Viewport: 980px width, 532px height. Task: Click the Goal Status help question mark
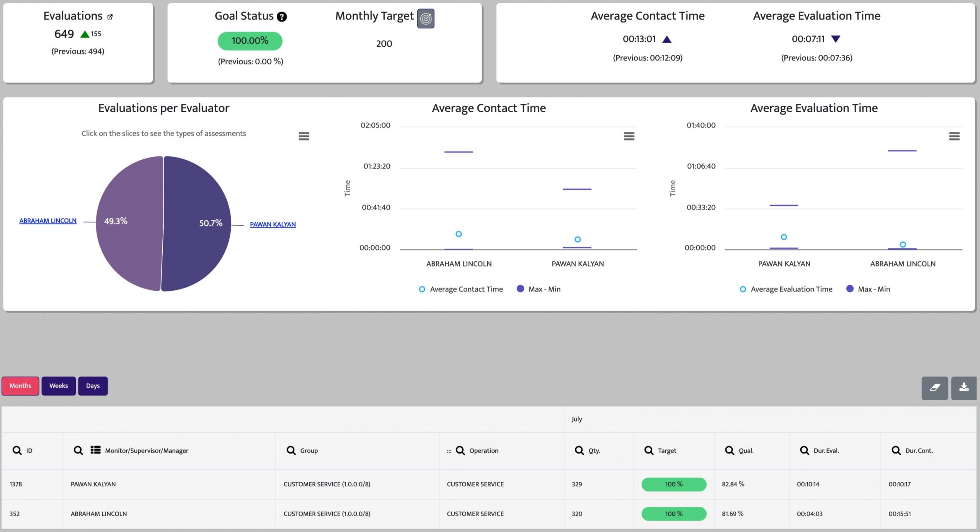point(282,17)
